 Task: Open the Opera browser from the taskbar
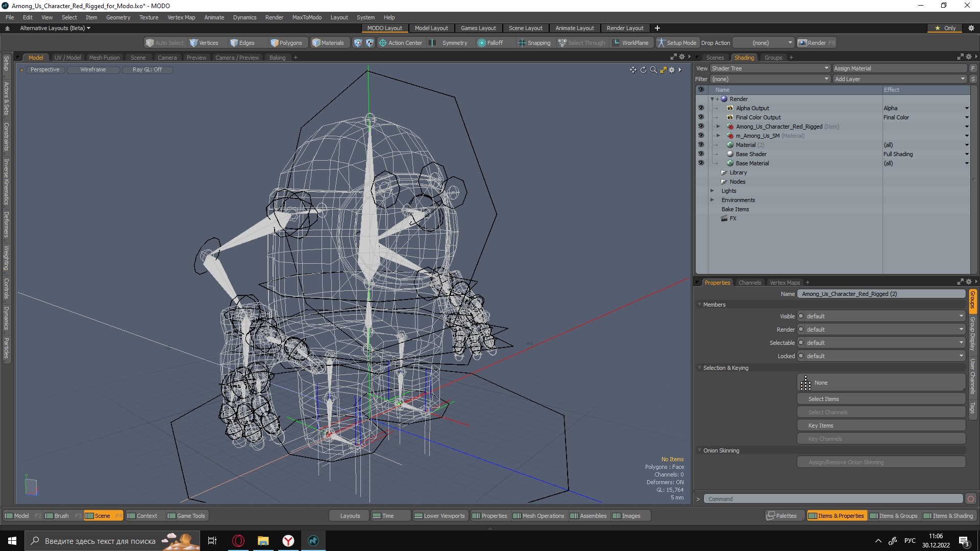pos(238,541)
